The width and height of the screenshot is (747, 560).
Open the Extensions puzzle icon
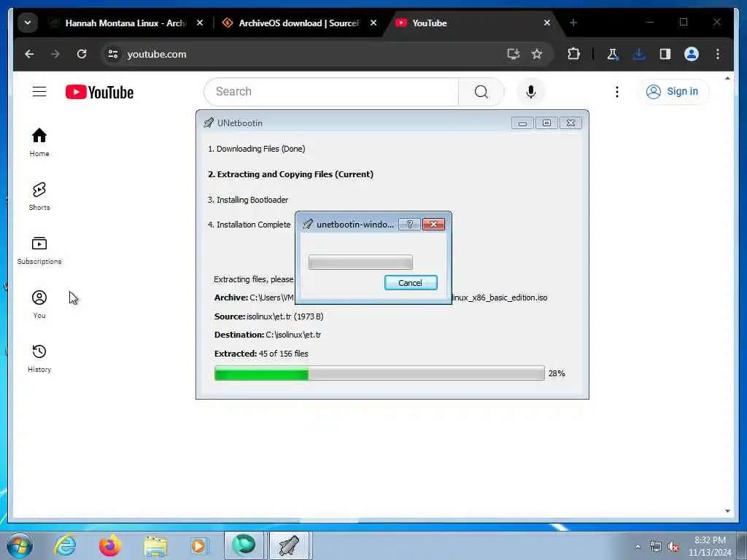pyautogui.click(x=573, y=54)
